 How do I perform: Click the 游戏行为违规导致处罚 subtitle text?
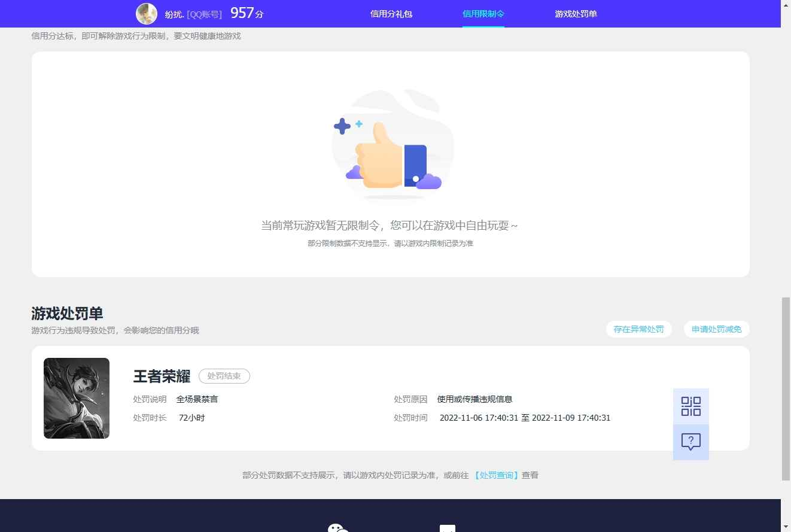tap(115, 330)
